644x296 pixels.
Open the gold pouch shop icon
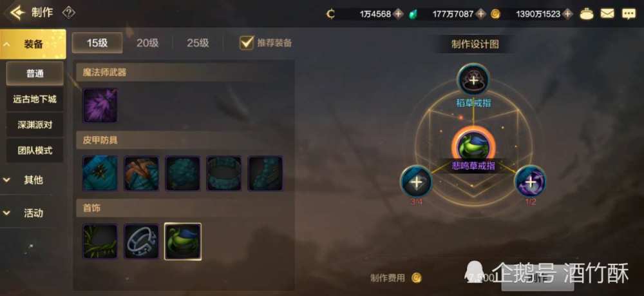(587, 14)
